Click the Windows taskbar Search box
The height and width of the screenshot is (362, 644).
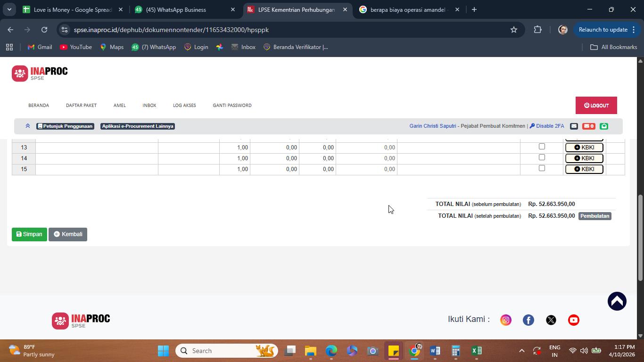pyautogui.click(x=227, y=351)
